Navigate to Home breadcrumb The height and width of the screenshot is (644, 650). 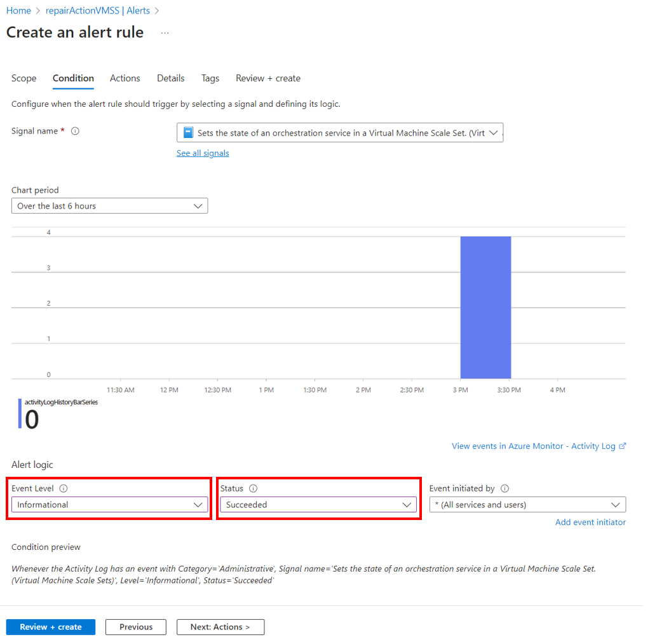[x=18, y=11]
